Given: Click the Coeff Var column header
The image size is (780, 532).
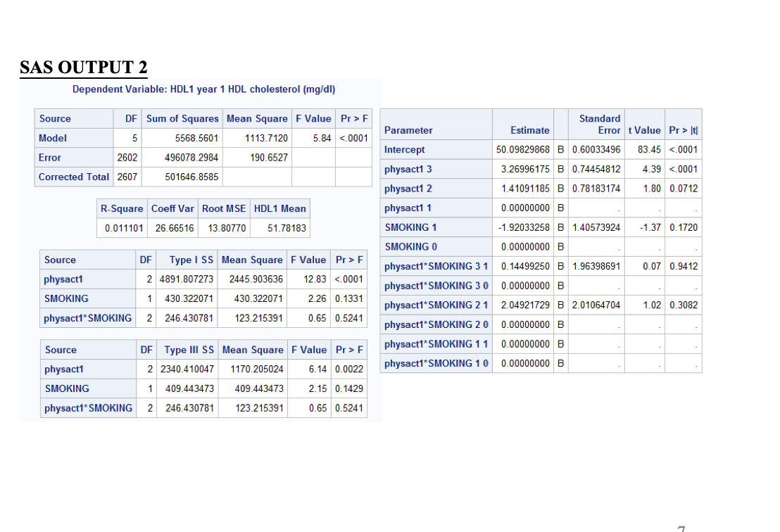Looking at the screenshot, I should 172,208.
